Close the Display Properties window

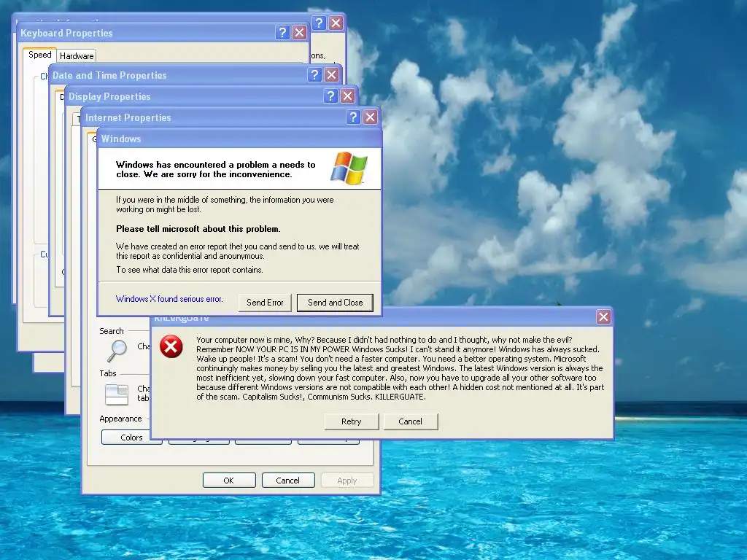[x=348, y=96]
